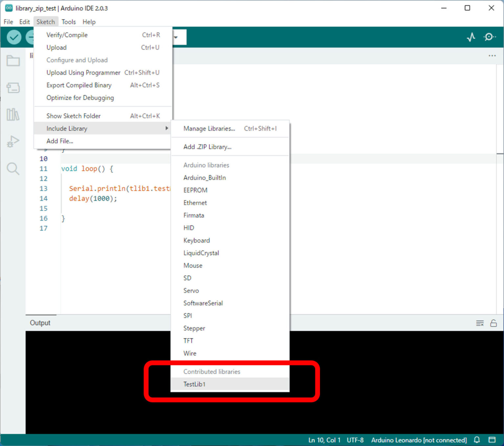
Task: Open the Sketchbook folder sidebar icon
Action: [13, 61]
